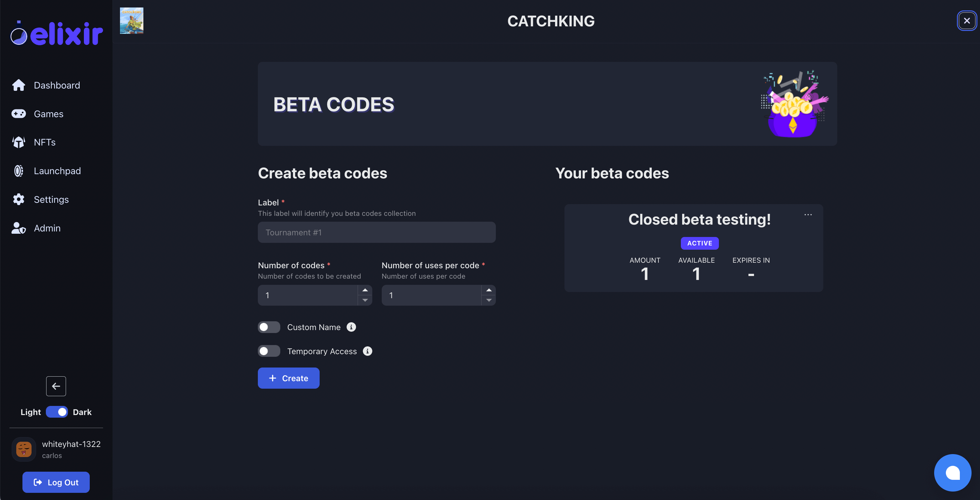Viewport: 980px width, 500px height.
Task: Open the Settings gear icon
Action: coord(18,200)
